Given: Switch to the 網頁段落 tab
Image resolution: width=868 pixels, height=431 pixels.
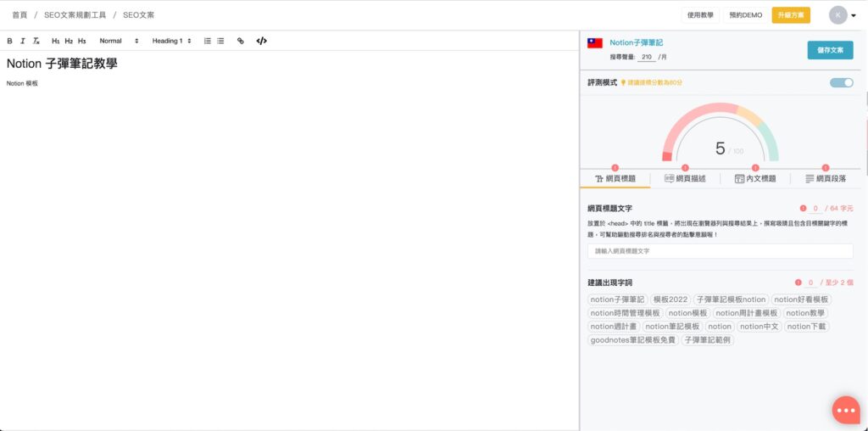Looking at the screenshot, I should click(826, 179).
